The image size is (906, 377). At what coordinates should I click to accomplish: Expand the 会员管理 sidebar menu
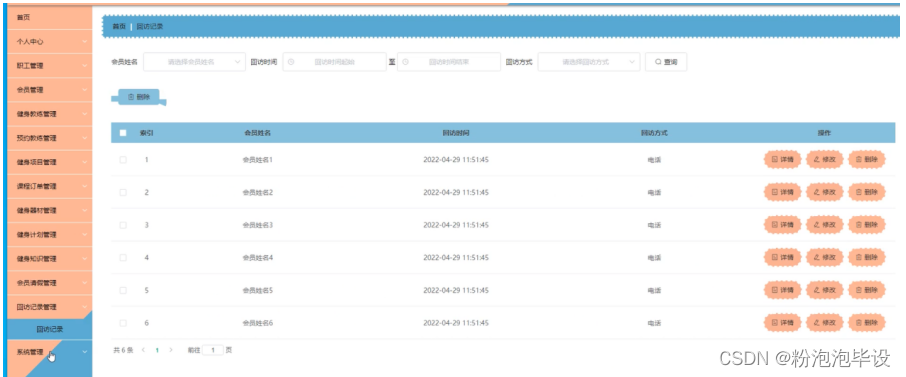coord(49,90)
